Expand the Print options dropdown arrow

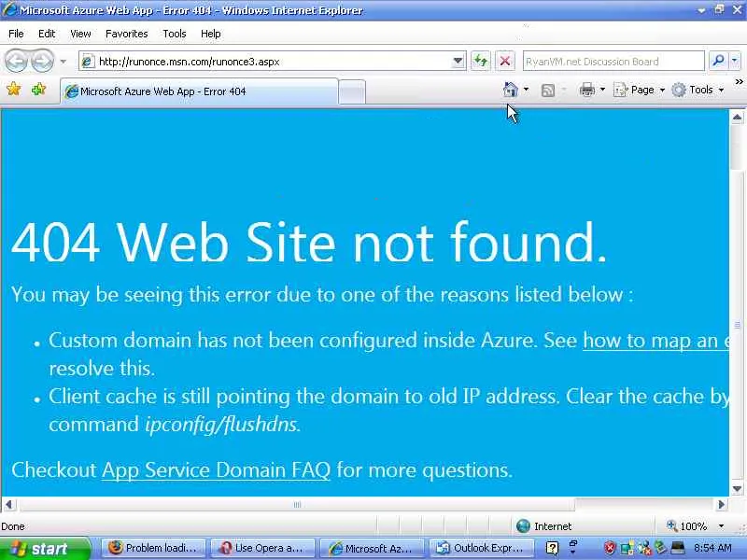tap(602, 90)
